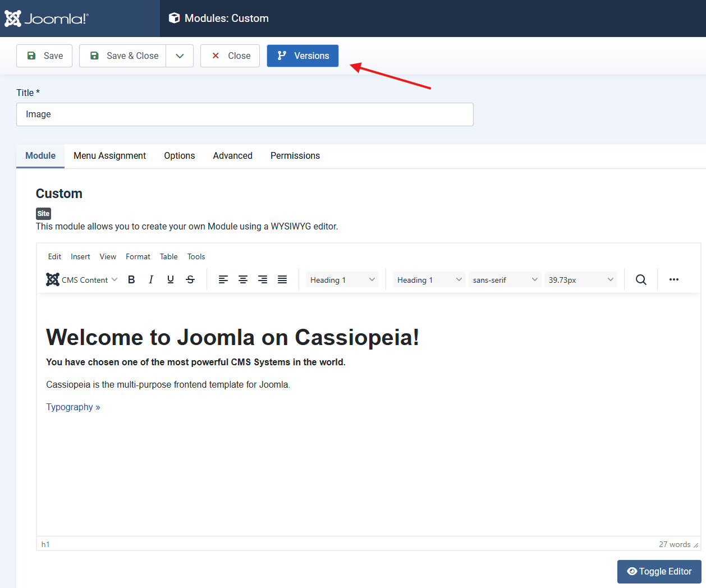
Task: Open the Table menu in the editor
Action: point(168,256)
